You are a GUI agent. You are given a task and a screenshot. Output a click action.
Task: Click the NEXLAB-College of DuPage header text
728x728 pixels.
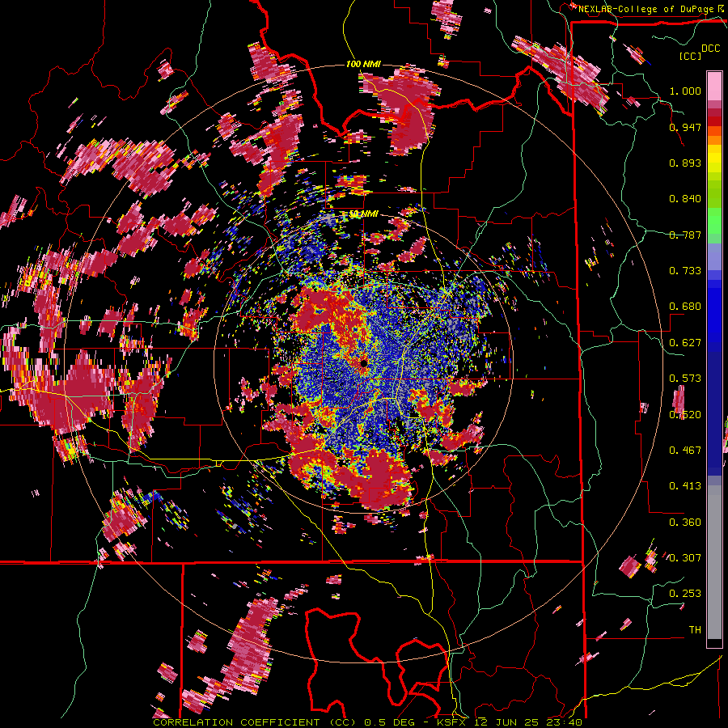coord(645,9)
